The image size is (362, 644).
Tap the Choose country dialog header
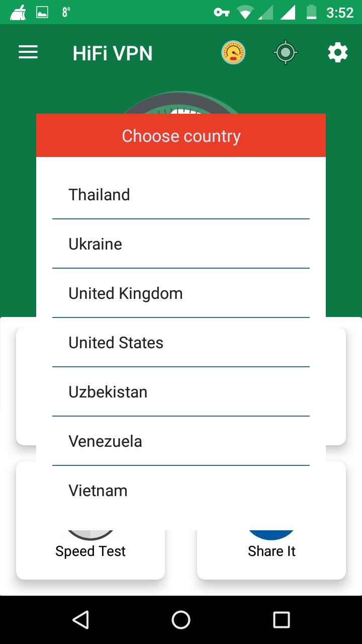coord(181,136)
